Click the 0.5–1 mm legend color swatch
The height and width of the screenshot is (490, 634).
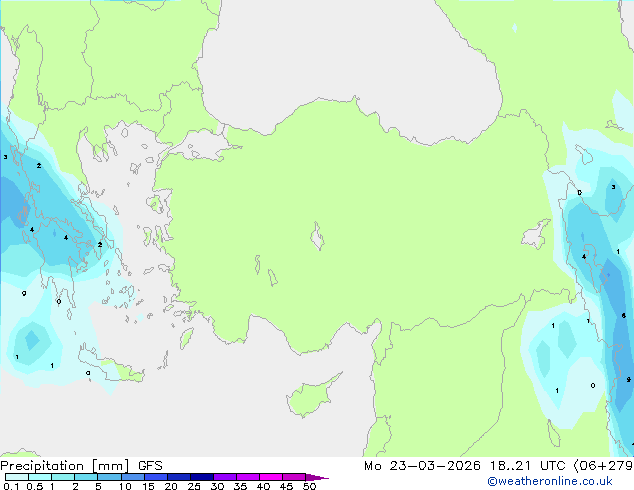tap(40, 477)
